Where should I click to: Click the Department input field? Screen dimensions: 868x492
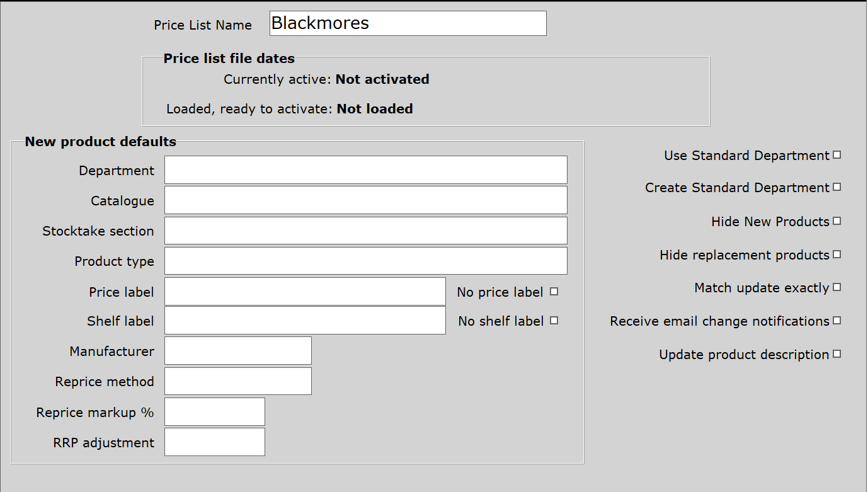click(x=365, y=170)
